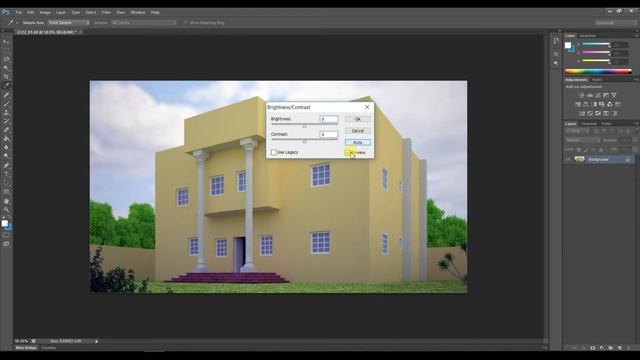Select the History Brush tool
The height and width of the screenshot is (360, 640).
[6, 121]
